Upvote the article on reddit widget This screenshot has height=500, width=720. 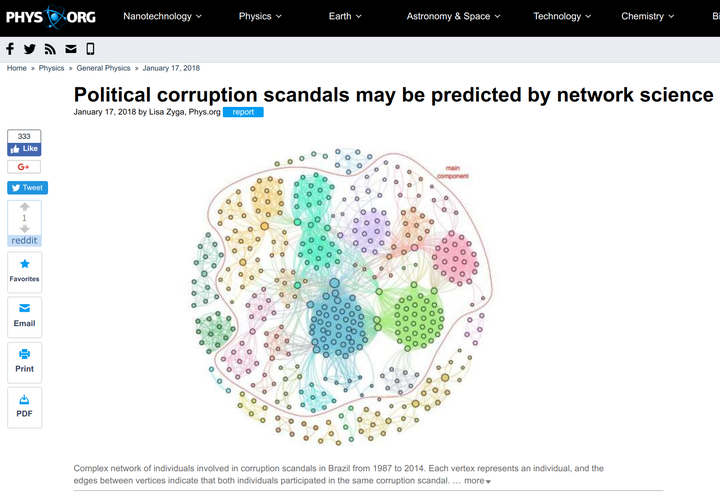pos(25,207)
